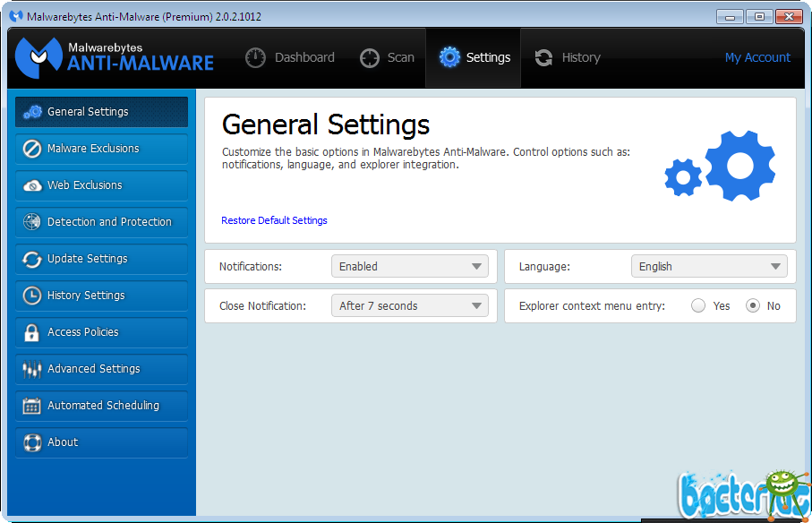Click the 'Close Notification:' label

(x=262, y=306)
